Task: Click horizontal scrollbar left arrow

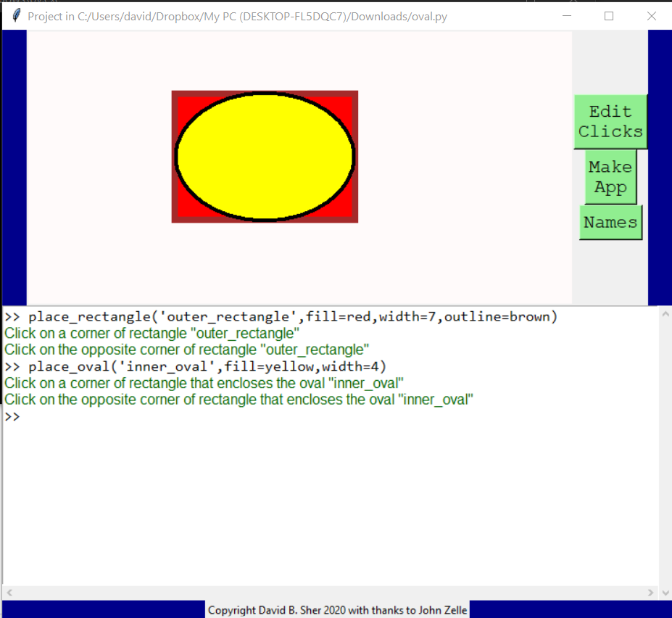Action: tap(9, 593)
